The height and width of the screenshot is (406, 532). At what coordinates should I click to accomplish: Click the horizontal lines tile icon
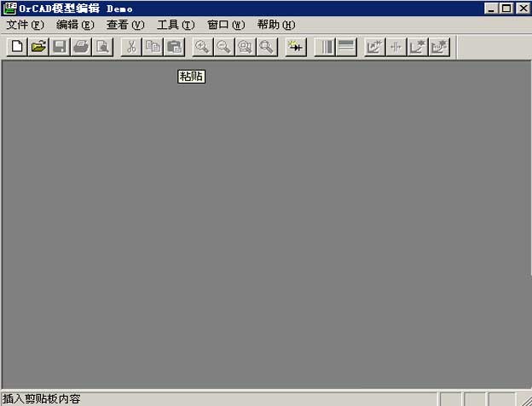[x=346, y=47]
